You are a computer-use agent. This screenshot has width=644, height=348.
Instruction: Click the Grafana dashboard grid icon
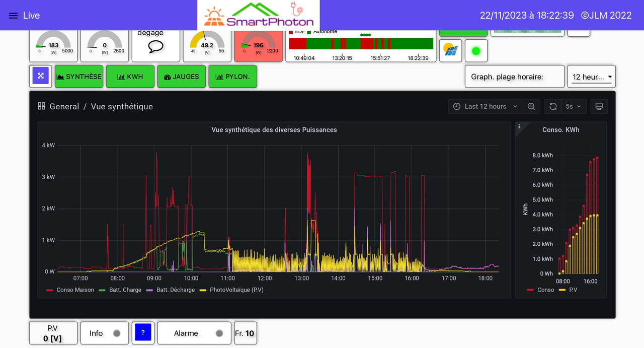pos(41,106)
